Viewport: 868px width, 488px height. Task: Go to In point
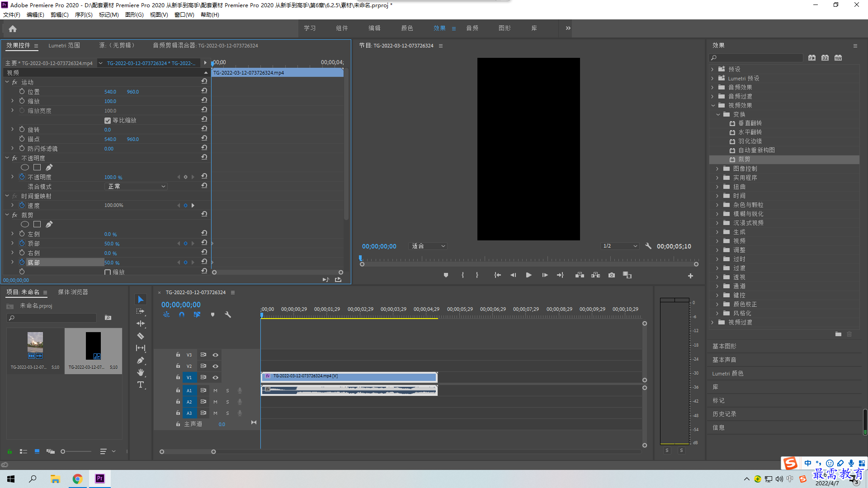click(497, 275)
